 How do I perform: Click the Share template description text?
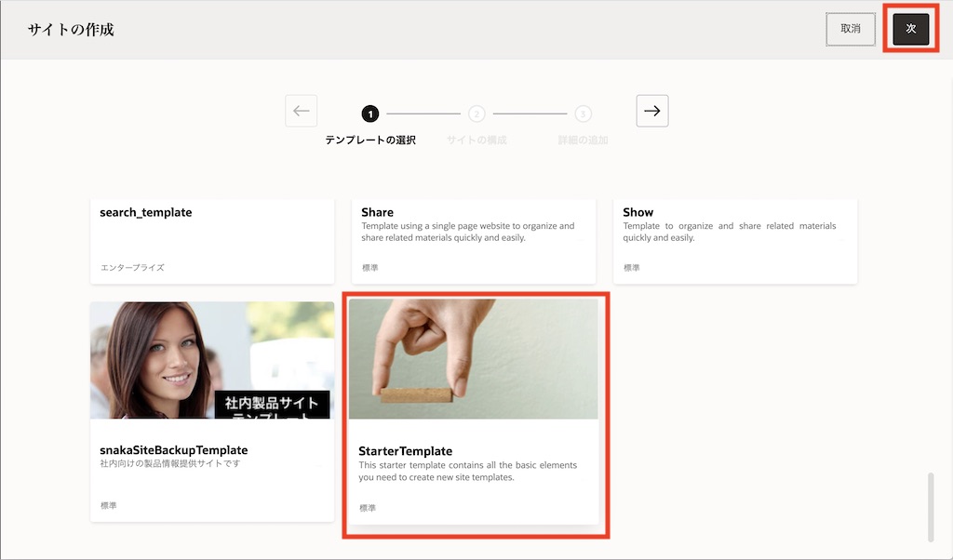[x=468, y=232]
